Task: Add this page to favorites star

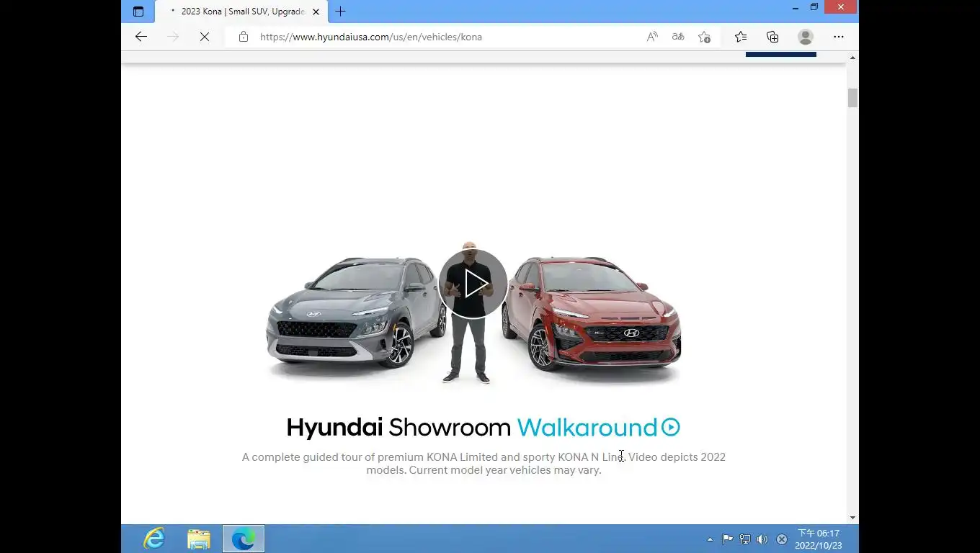Action: click(x=704, y=37)
